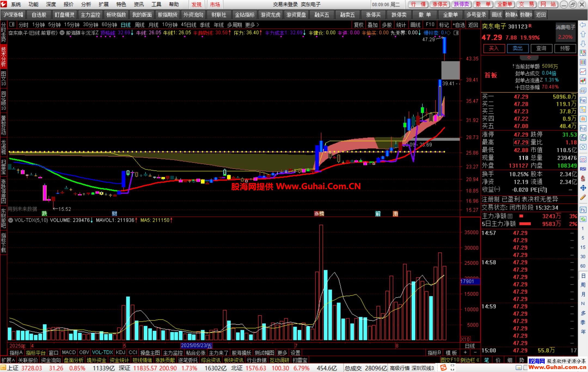
Task: Click the down arrow icon in right sidebar
Action: click(583, 44)
